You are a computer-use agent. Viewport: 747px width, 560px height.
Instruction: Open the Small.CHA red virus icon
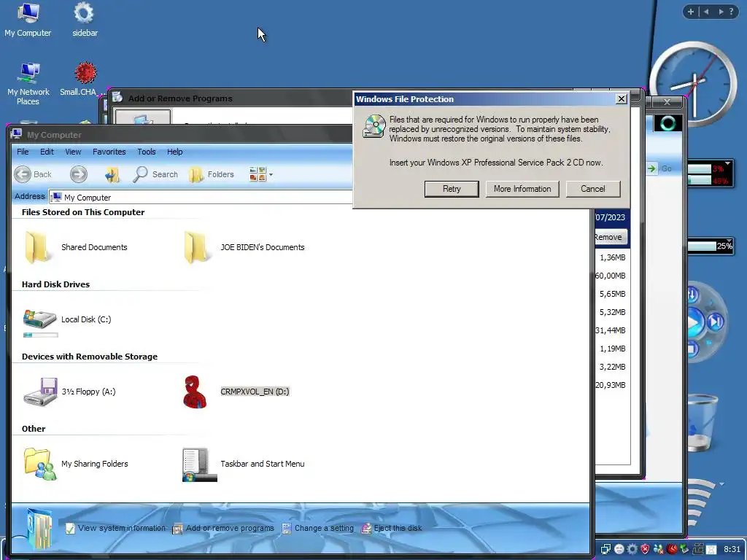point(85,79)
